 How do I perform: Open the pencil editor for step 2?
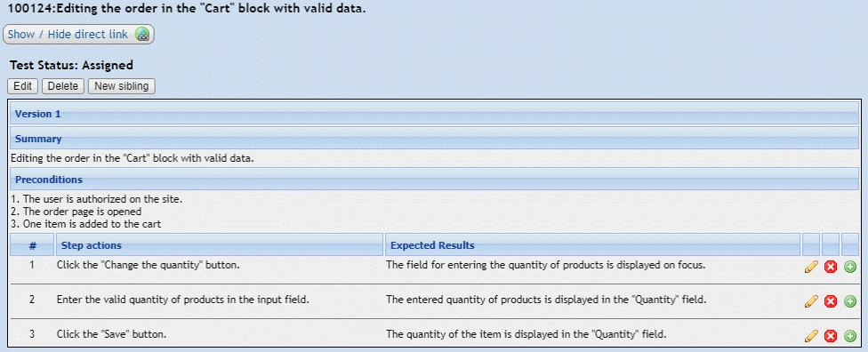pos(811,301)
